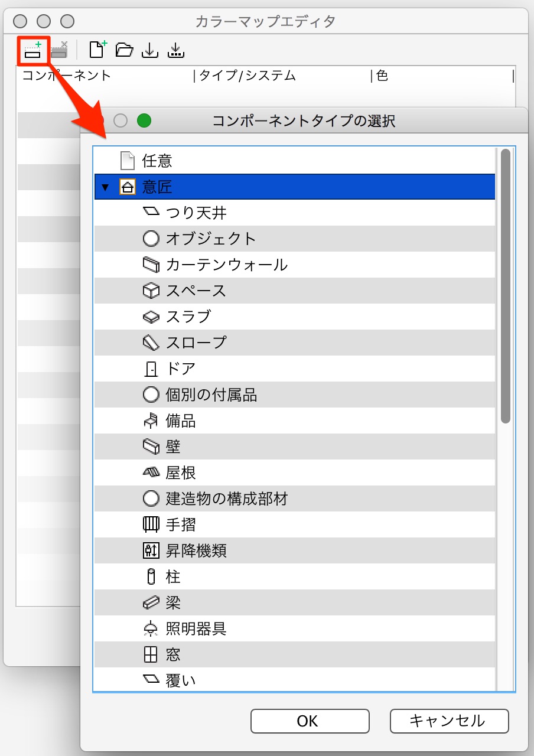Select the スラブ slab icon

[x=151, y=317]
